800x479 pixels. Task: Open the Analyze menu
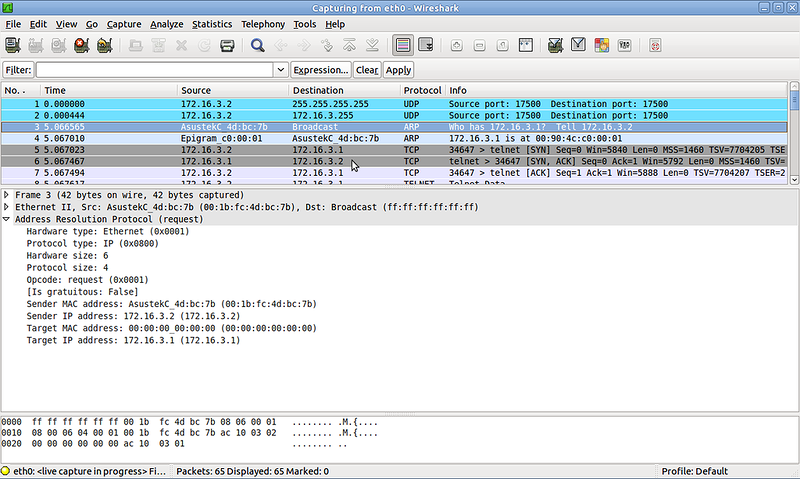click(x=167, y=24)
